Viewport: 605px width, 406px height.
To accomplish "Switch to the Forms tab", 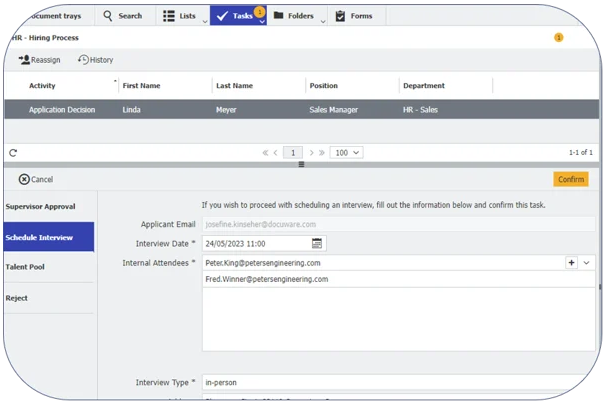I will 354,16.
